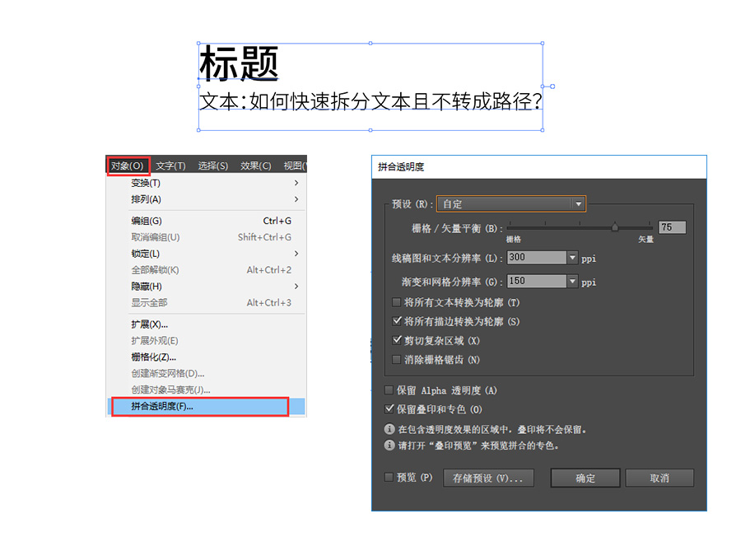Image resolution: width=741 pixels, height=560 pixels.
Task: Click the info icon beside 请打开叠印预览
Action: coord(389,446)
